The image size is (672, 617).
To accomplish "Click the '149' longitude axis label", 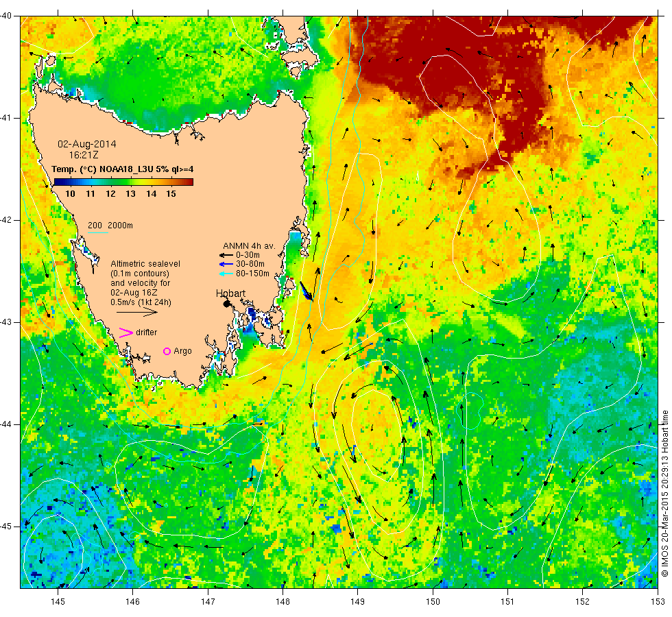I will pyautogui.click(x=358, y=602).
